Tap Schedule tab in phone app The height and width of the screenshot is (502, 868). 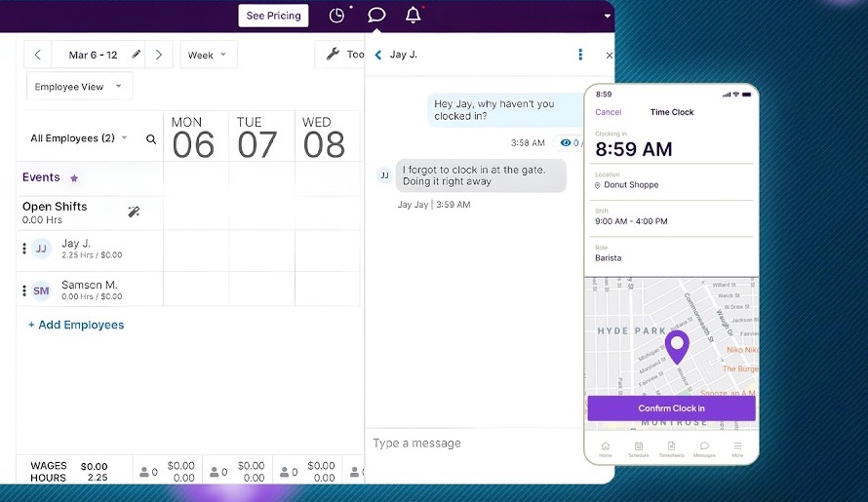coord(638,448)
